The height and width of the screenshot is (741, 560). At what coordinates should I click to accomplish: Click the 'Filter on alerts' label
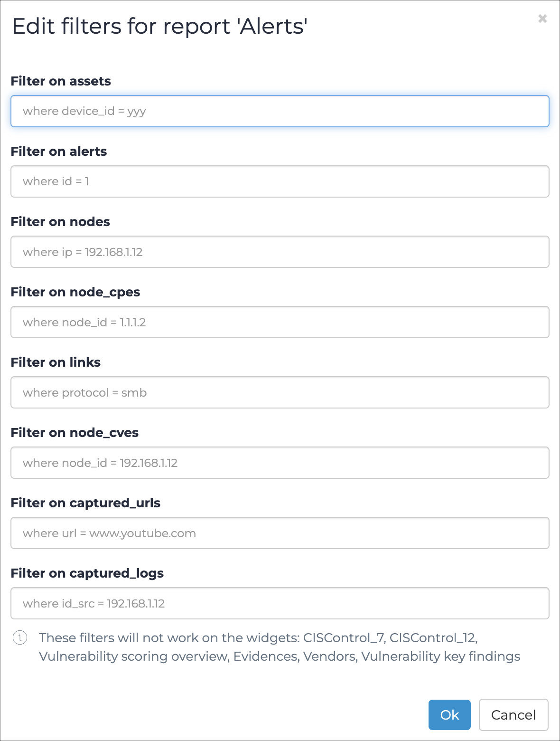point(59,152)
